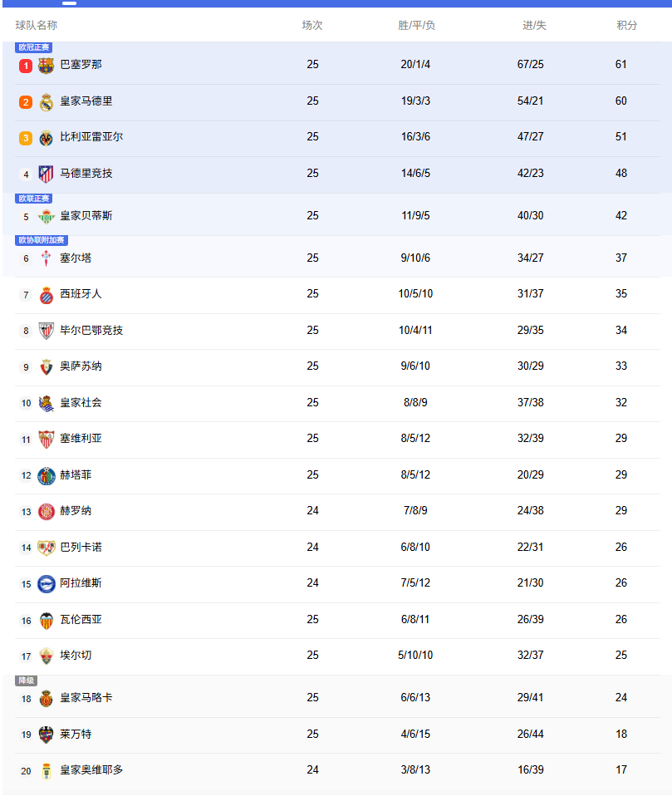This screenshot has height=801, width=672.
Task: Click the 场次 column header
Action: click(x=312, y=26)
